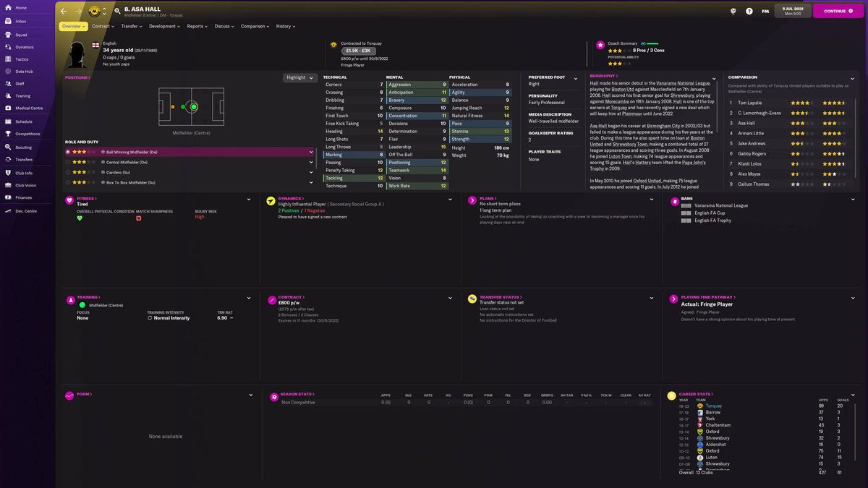The width and height of the screenshot is (868, 488).
Task: Switch to the Contract tab
Action: point(103,26)
